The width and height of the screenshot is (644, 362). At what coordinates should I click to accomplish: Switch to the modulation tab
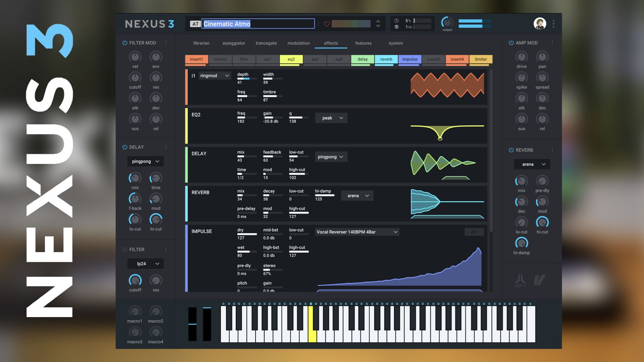298,43
